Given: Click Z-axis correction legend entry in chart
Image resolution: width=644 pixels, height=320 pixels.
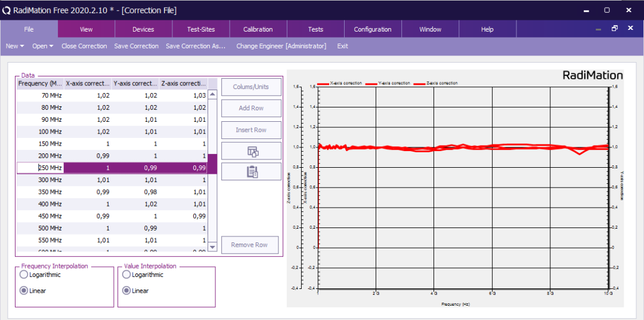Looking at the screenshot, I should [x=436, y=83].
